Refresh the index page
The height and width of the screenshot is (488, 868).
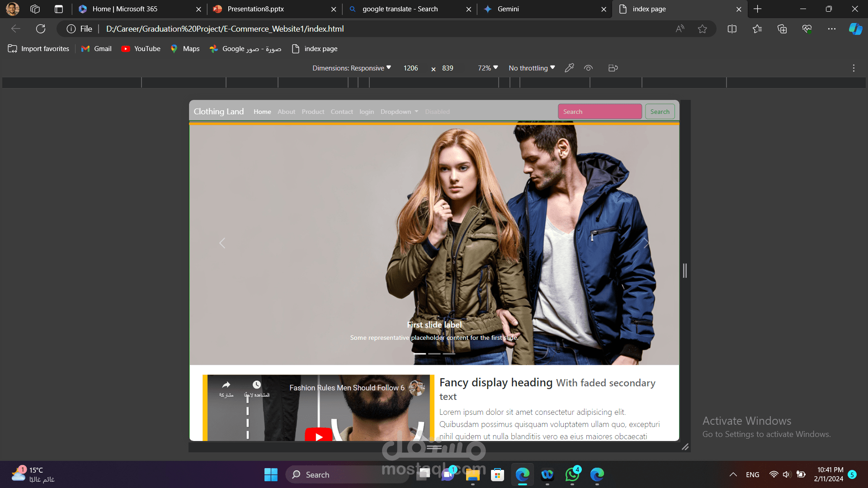point(41,29)
